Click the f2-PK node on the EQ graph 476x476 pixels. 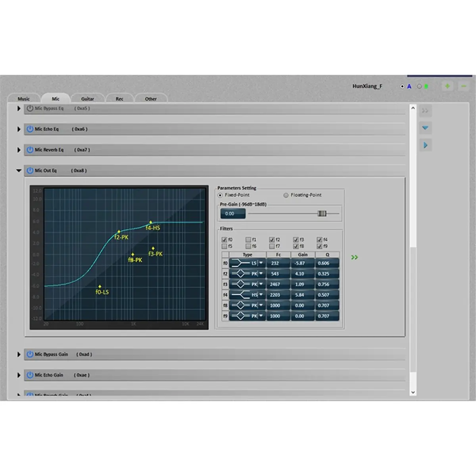click(119, 232)
